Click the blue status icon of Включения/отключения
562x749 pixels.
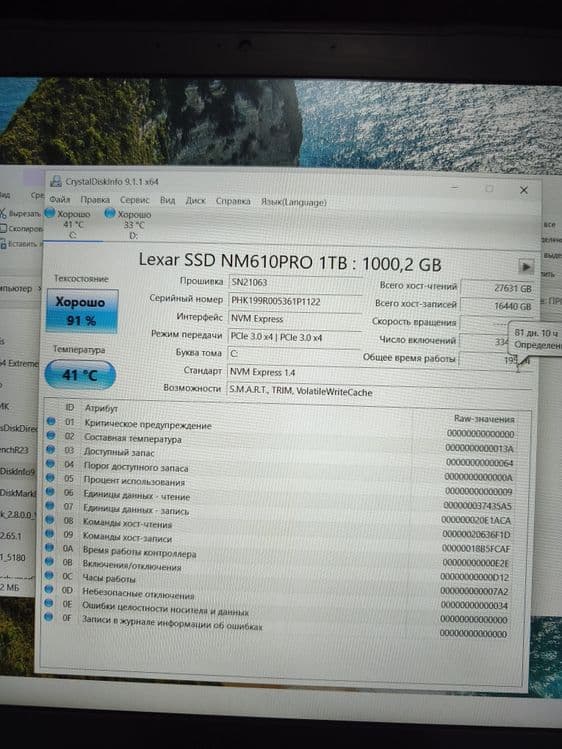point(49,561)
